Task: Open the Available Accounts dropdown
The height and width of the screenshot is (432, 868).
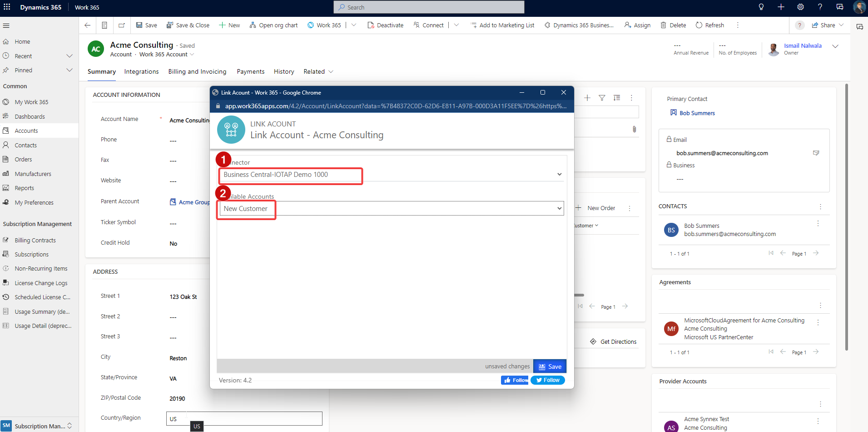Action: 392,209
